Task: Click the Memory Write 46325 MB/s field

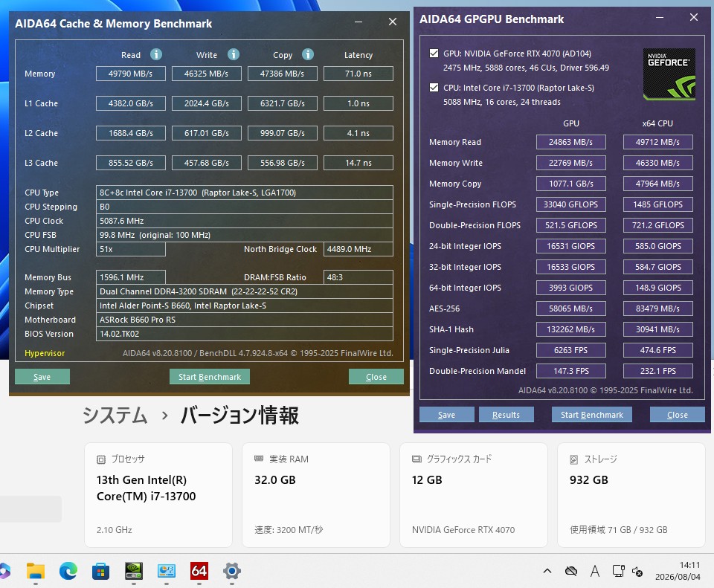Action: 206,74
